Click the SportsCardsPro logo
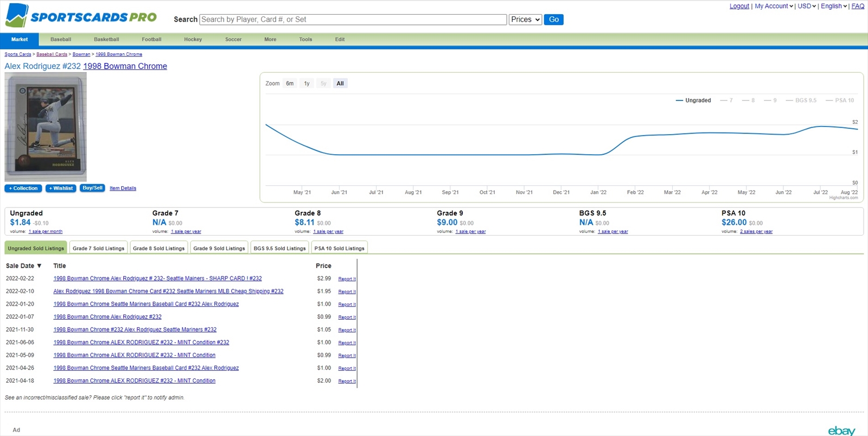The height and width of the screenshot is (436, 868). point(81,15)
